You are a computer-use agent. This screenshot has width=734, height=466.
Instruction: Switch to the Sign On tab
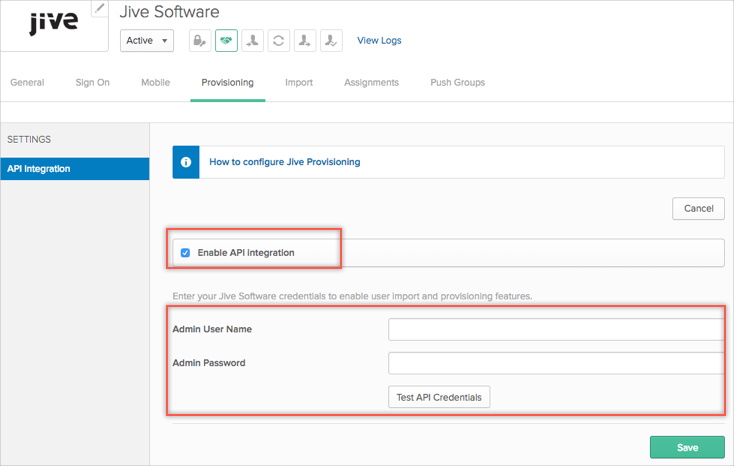pyautogui.click(x=92, y=82)
